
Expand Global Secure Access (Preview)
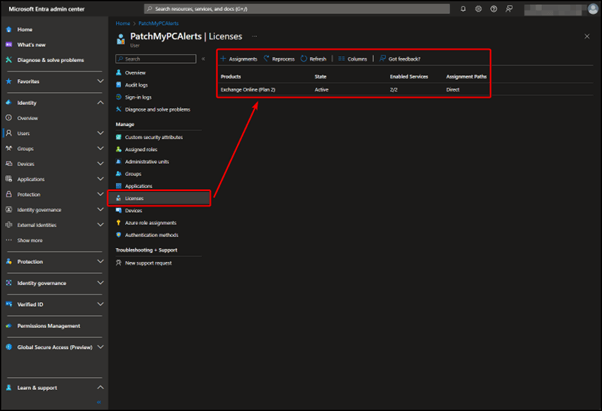click(x=100, y=347)
